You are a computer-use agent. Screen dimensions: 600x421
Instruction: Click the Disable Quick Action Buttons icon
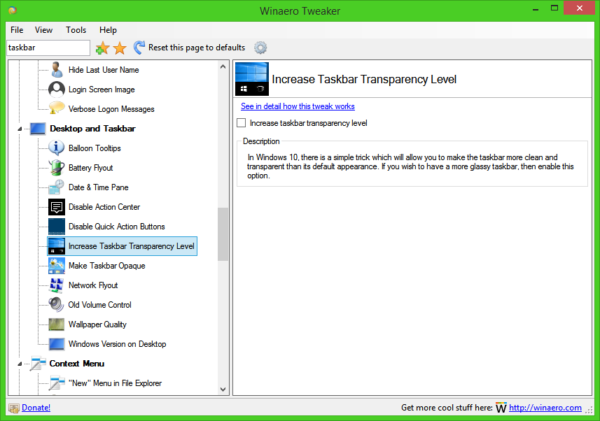pos(57,226)
